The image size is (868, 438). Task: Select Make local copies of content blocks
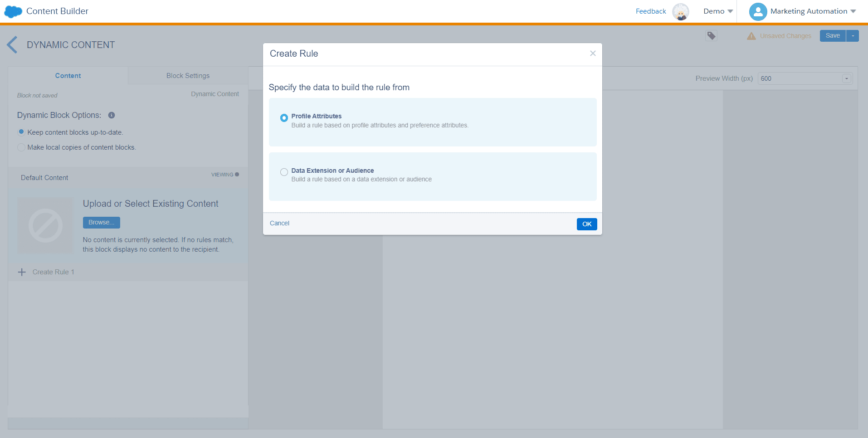pyautogui.click(x=21, y=147)
